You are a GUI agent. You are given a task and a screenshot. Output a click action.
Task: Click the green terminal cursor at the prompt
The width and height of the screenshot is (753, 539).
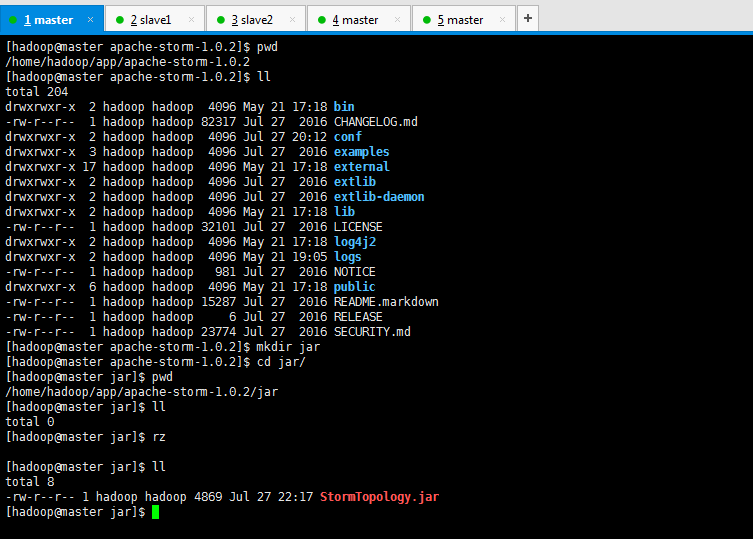(x=155, y=512)
